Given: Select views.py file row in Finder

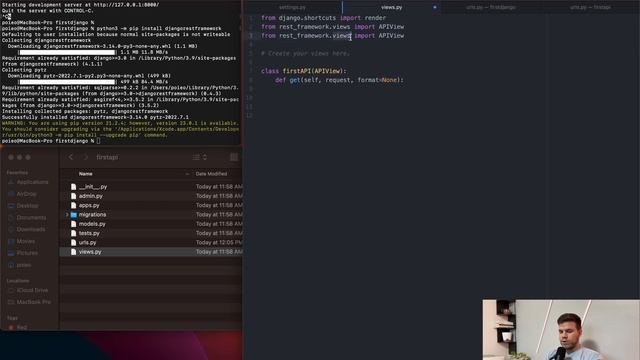Looking at the screenshot, I should click(151, 252).
